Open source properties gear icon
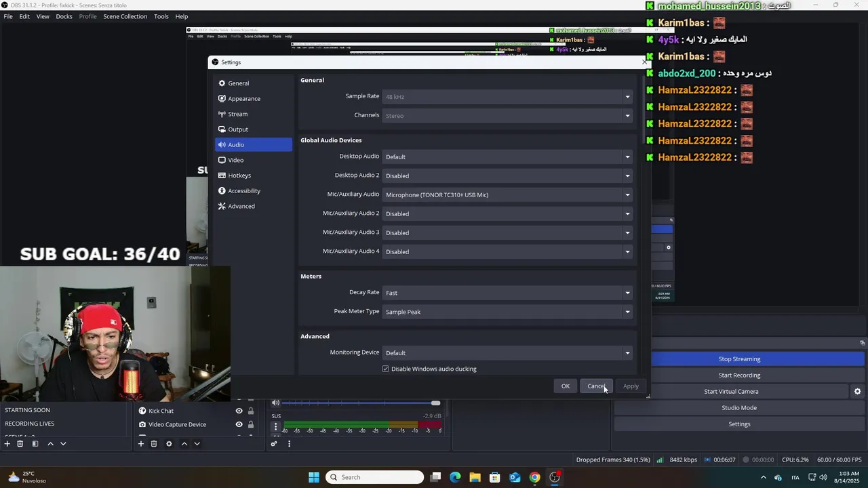868x488 pixels. click(169, 444)
